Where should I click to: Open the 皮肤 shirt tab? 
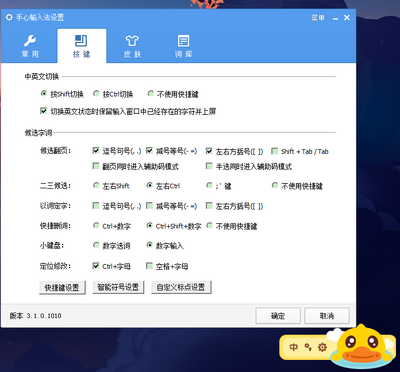pos(132,46)
